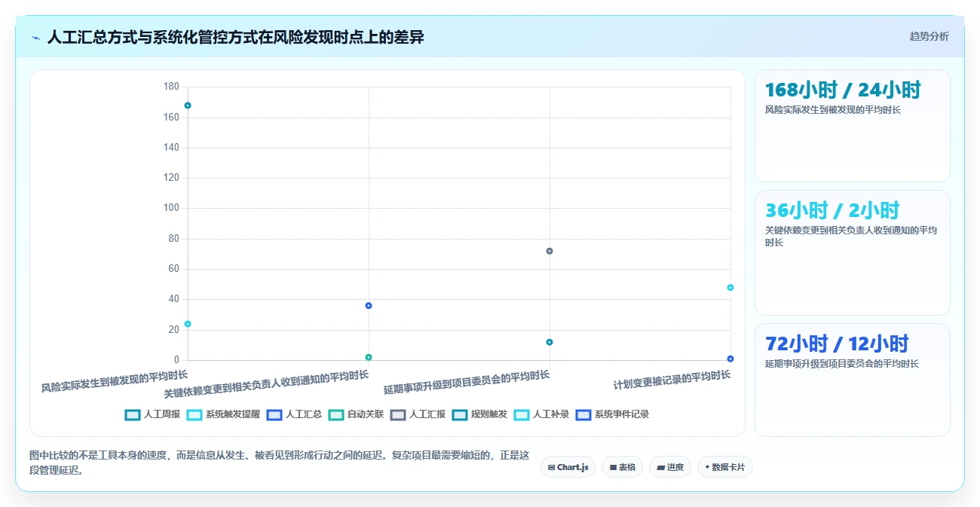Click the blue data point near 1 hour
Screen dimensions: 980x507
730,359
